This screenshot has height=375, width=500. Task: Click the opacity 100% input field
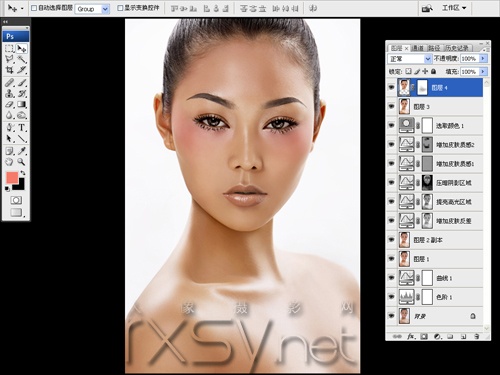(469, 58)
